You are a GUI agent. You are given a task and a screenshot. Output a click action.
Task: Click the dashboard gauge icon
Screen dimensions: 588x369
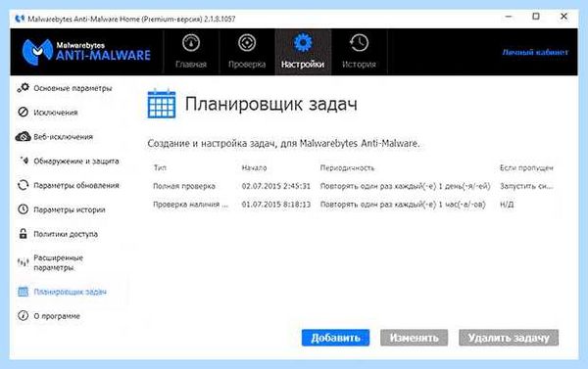click(191, 43)
